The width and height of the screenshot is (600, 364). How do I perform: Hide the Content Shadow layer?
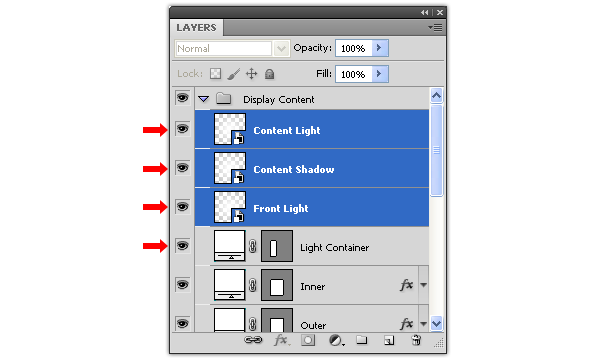183,168
